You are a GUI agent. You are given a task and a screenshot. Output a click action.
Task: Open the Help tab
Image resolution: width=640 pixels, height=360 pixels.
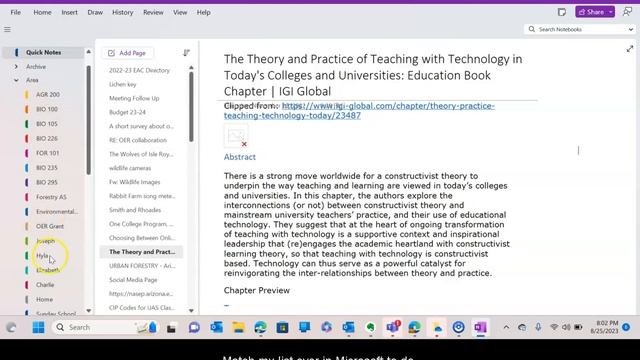tap(204, 12)
